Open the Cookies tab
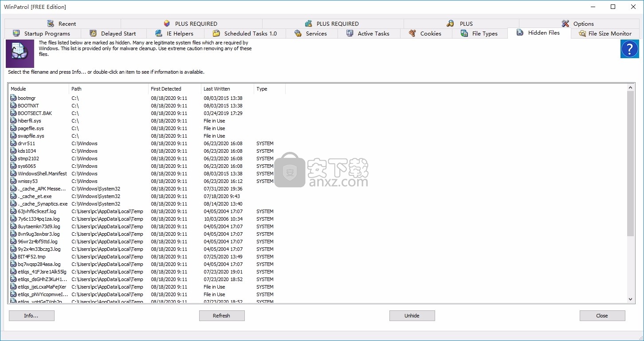644x341 pixels. tap(426, 33)
